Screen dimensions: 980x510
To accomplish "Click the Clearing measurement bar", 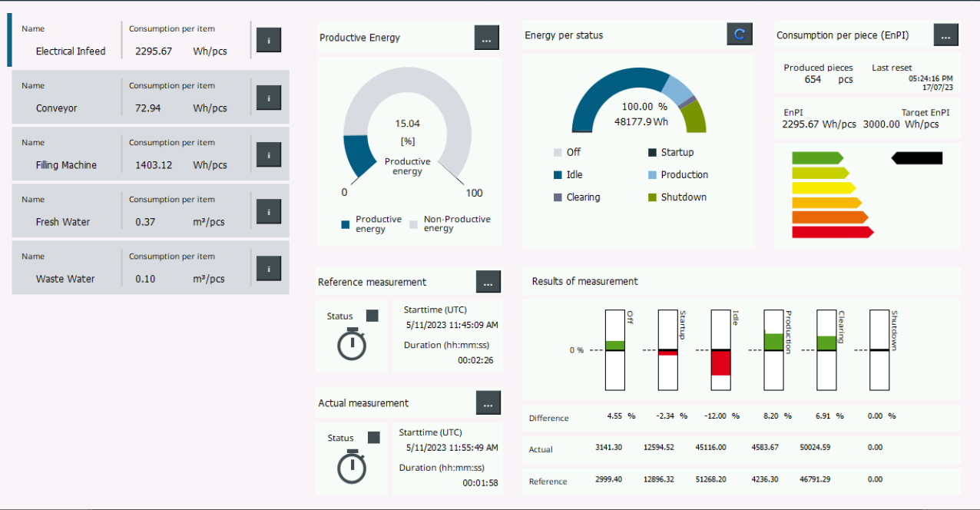I will (826, 349).
